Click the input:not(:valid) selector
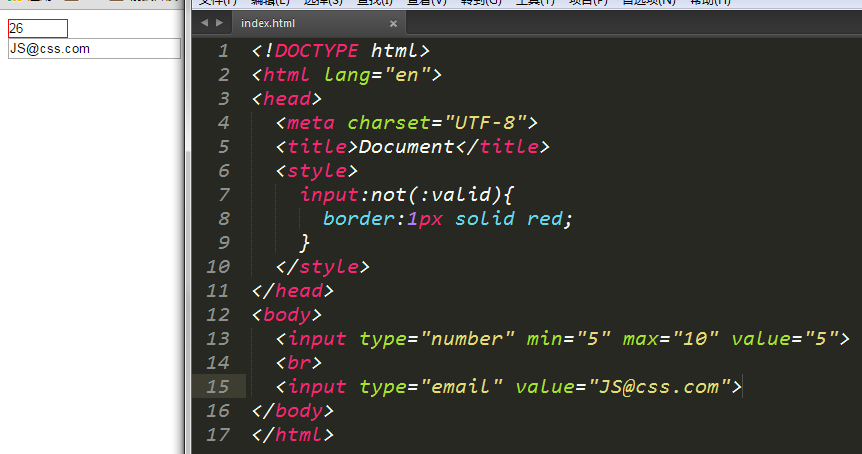 (401, 195)
